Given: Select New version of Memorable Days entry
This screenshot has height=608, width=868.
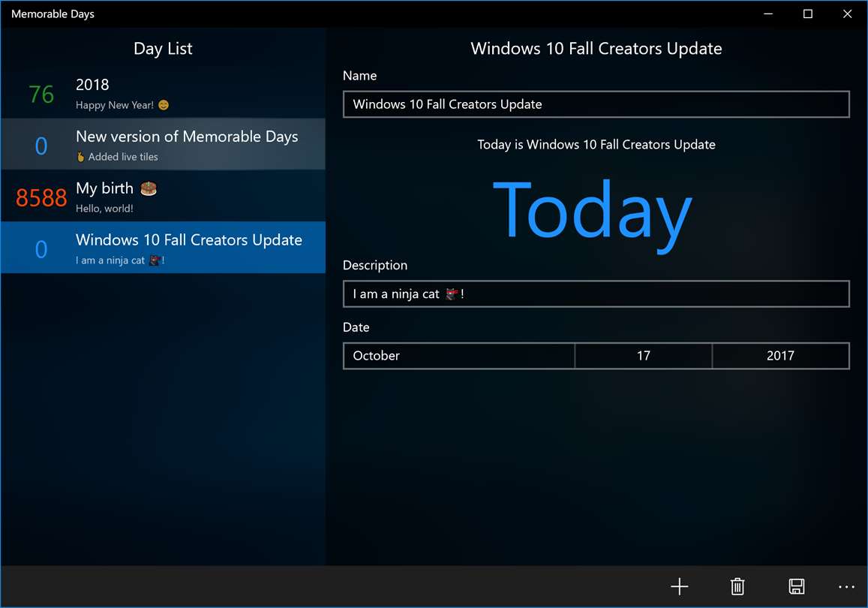Looking at the screenshot, I should [164, 144].
